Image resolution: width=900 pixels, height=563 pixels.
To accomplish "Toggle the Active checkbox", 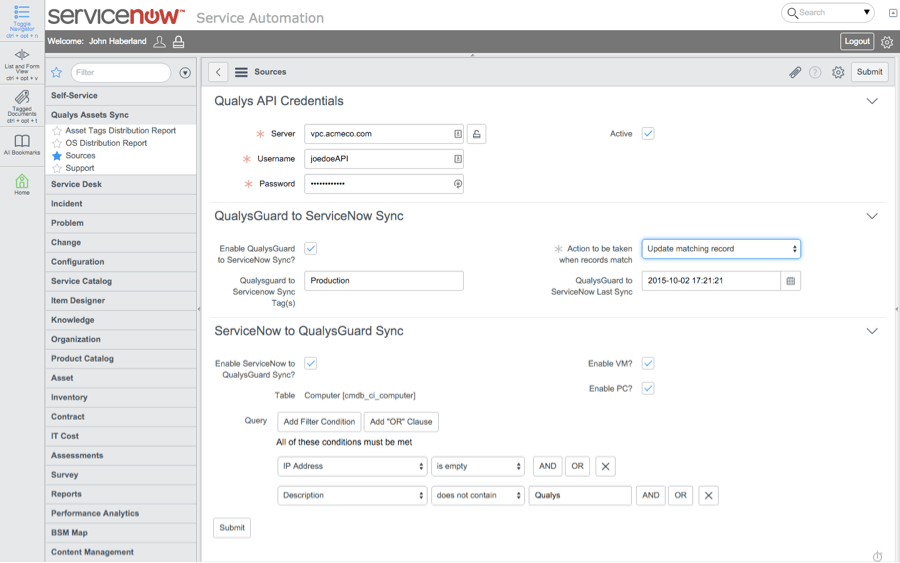I will coord(648,134).
